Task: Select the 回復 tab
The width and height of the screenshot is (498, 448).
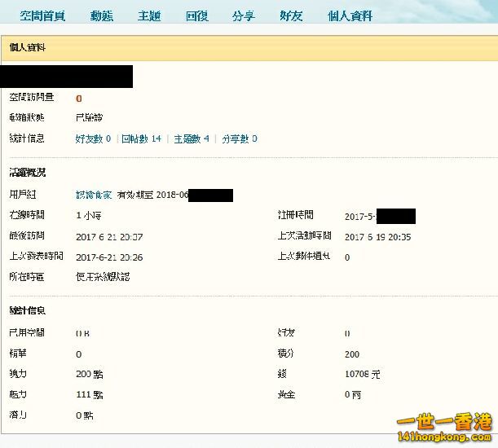Action: coord(196,15)
